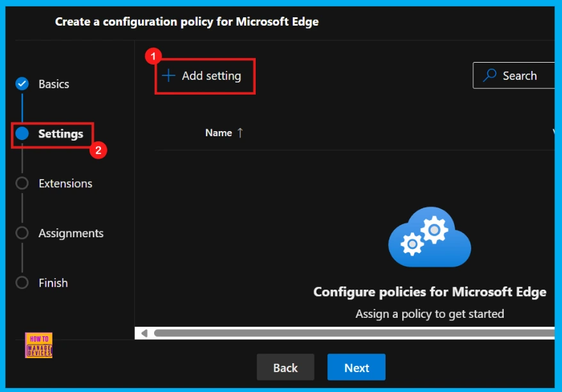Click the horizontal scrollbar left arrow

(144, 333)
